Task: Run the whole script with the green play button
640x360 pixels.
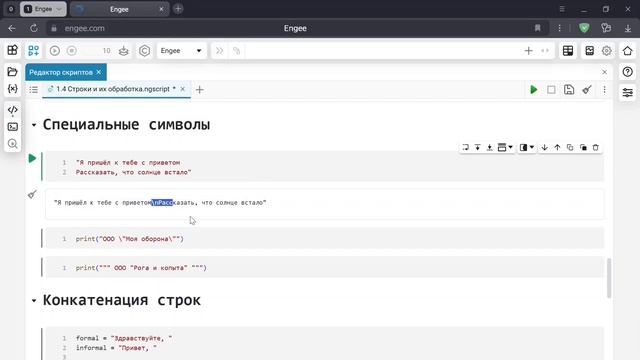Action: point(533,90)
